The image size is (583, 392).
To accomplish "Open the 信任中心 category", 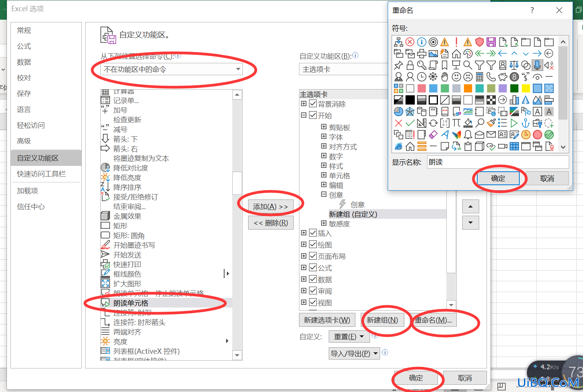I will pyautogui.click(x=46, y=207).
